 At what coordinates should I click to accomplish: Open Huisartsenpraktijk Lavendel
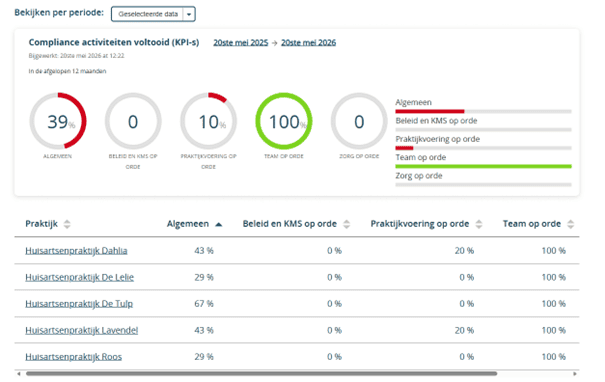pyautogui.click(x=81, y=331)
